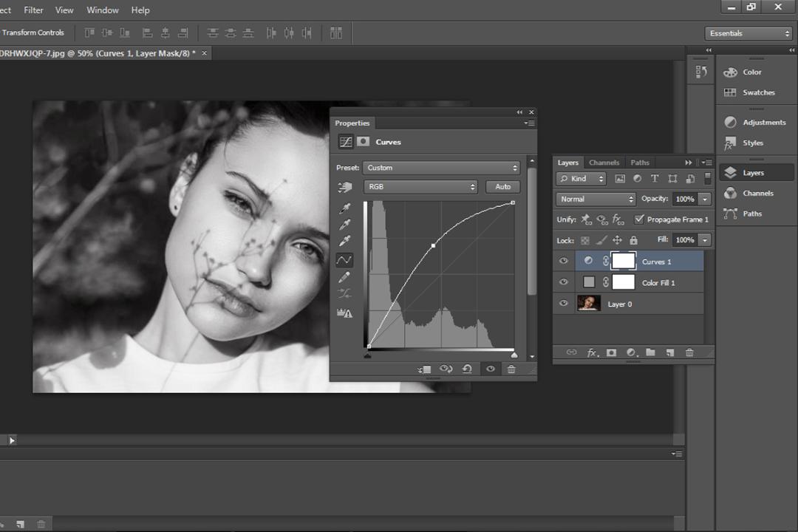Select the pencil draw-curve tool
The height and width of the screenshot is (532, 798).
click(x=344, y=277)
